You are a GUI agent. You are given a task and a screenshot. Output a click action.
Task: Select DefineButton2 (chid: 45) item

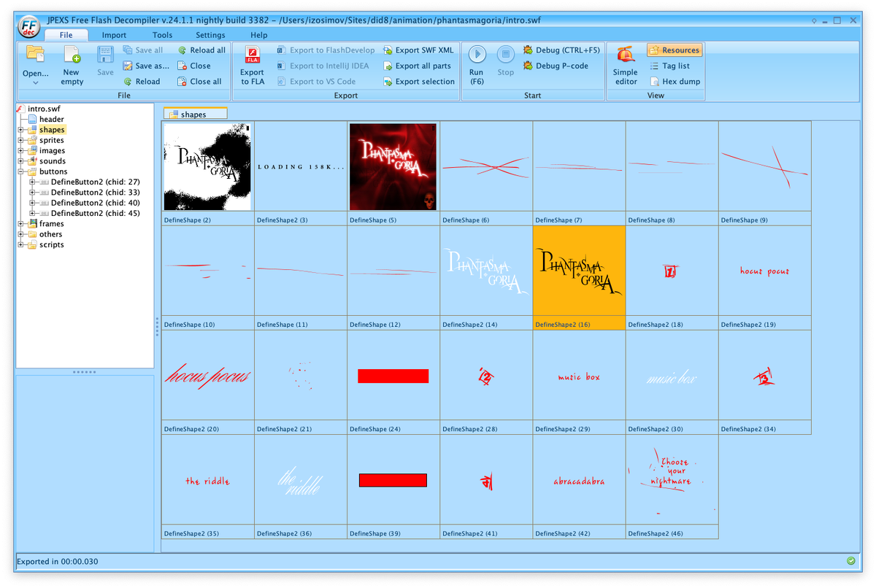point(95,213)
